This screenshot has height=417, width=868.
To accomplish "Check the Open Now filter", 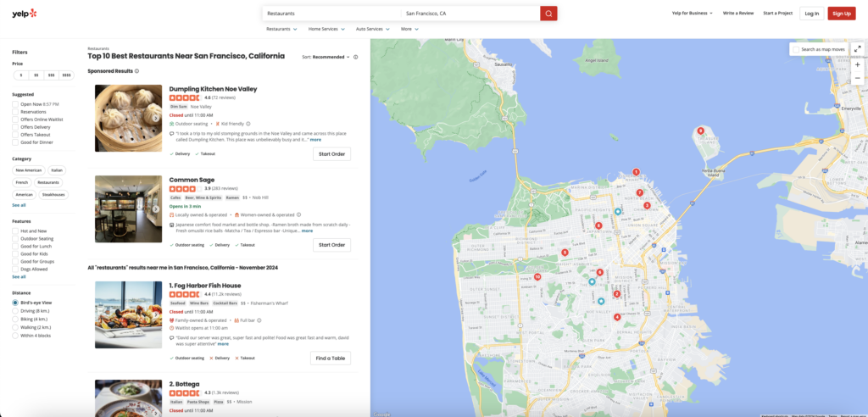I will [x=15, y=104].
